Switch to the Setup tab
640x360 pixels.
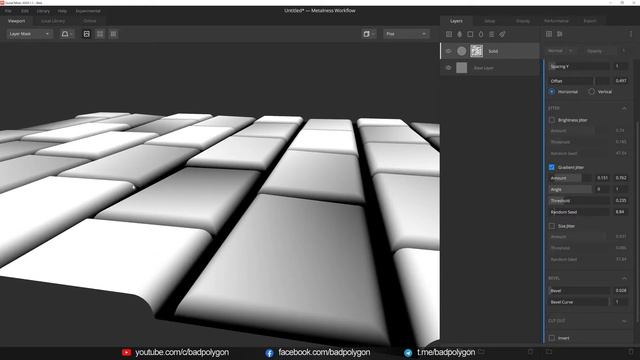[490, 21]
